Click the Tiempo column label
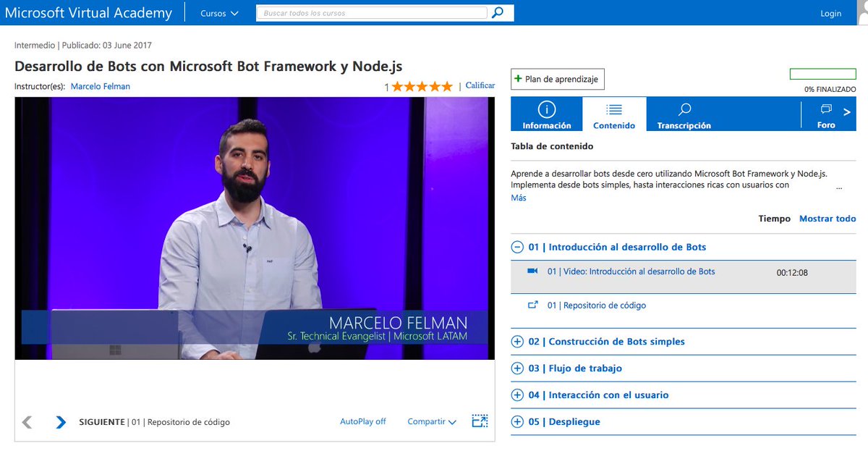Image resolution: width=868 pixels, height=451 pixels. point(774,219)
